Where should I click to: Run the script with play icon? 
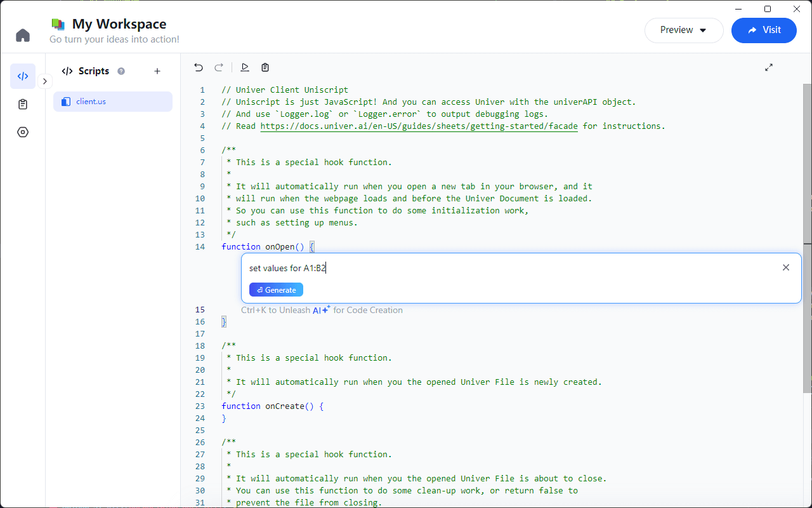[x=245, y=67]
